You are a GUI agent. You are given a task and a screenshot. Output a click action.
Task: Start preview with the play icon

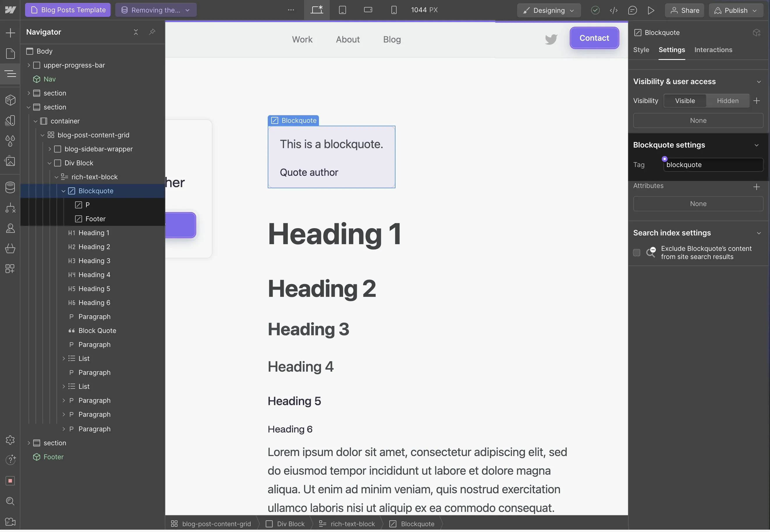(651, 10)
